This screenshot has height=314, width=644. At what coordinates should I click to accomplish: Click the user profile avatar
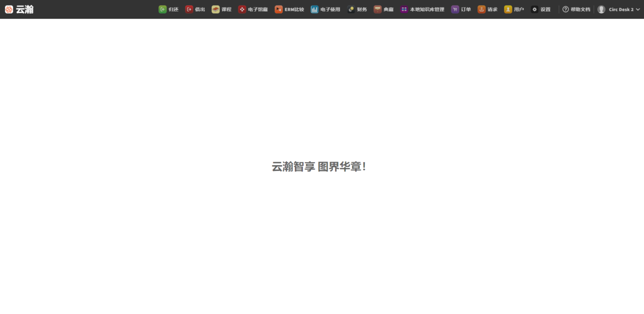pos(601,9)
